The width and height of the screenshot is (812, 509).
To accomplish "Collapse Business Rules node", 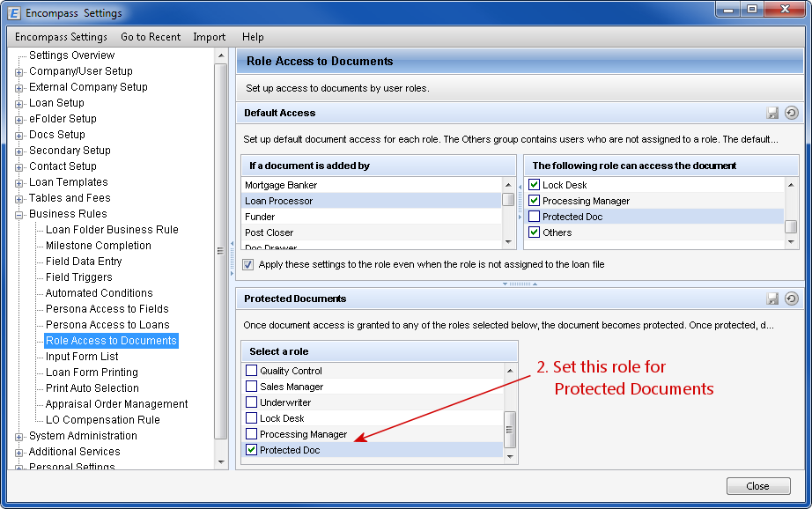I will (x=18, y=216).
